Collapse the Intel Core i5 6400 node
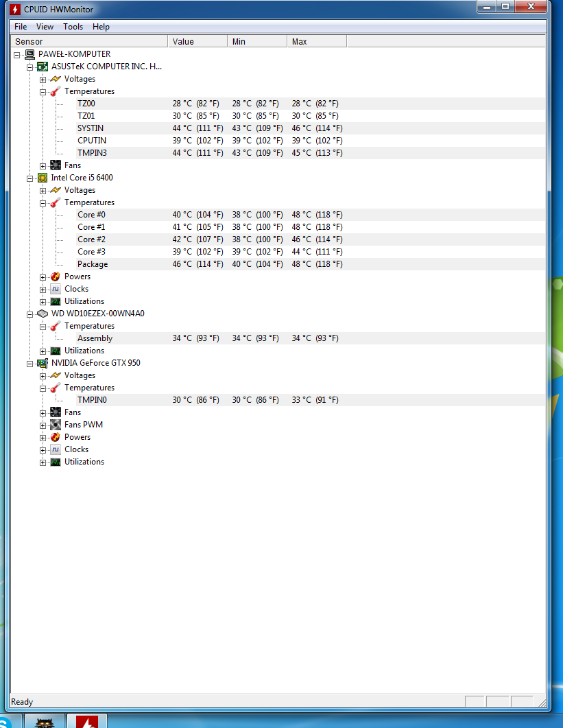The height and width of the screenshot is (728, 563). pyautogui.click(x=29, y=178)
